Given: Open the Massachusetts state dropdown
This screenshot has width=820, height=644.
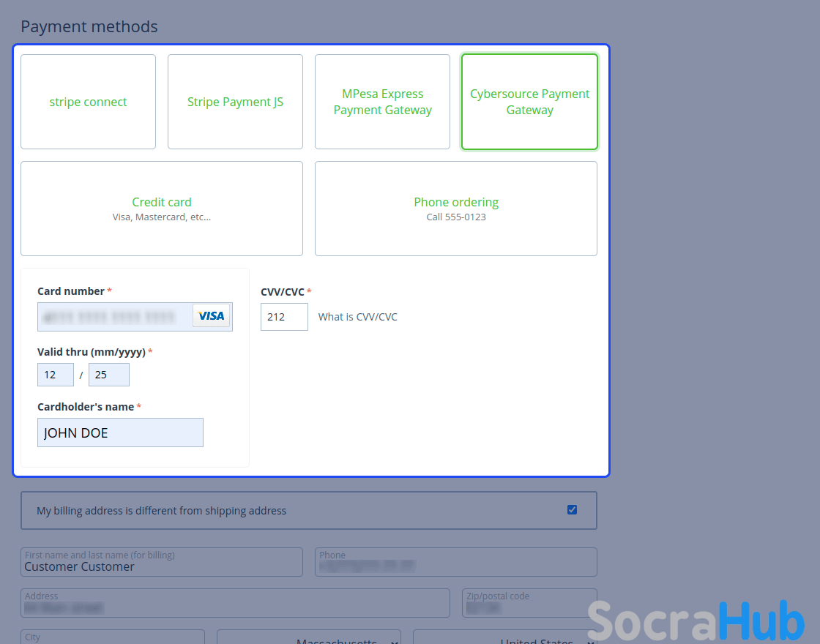Looking at the screenshot, I should pyautogui.click(x=309, y=638).
